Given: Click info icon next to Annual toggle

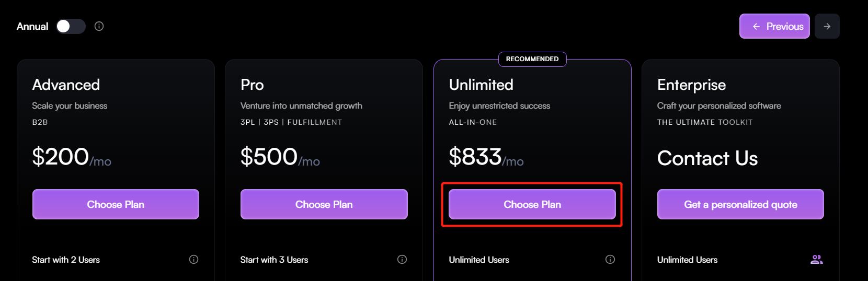Looking at the screenshot, I should click(99, 26).
